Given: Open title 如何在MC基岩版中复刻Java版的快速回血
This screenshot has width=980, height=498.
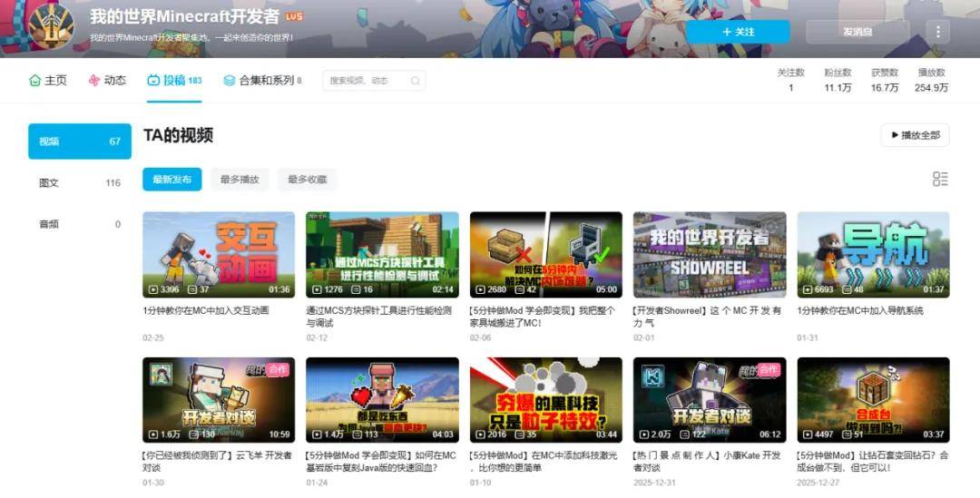Looking at the screenshot, I should [x=381, y=462].
